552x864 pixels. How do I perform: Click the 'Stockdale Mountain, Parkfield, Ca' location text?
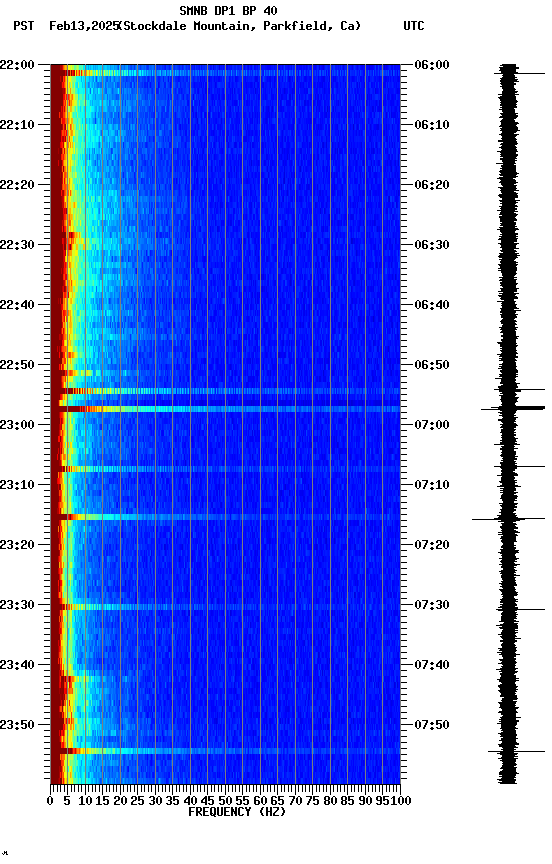[240, 26]
